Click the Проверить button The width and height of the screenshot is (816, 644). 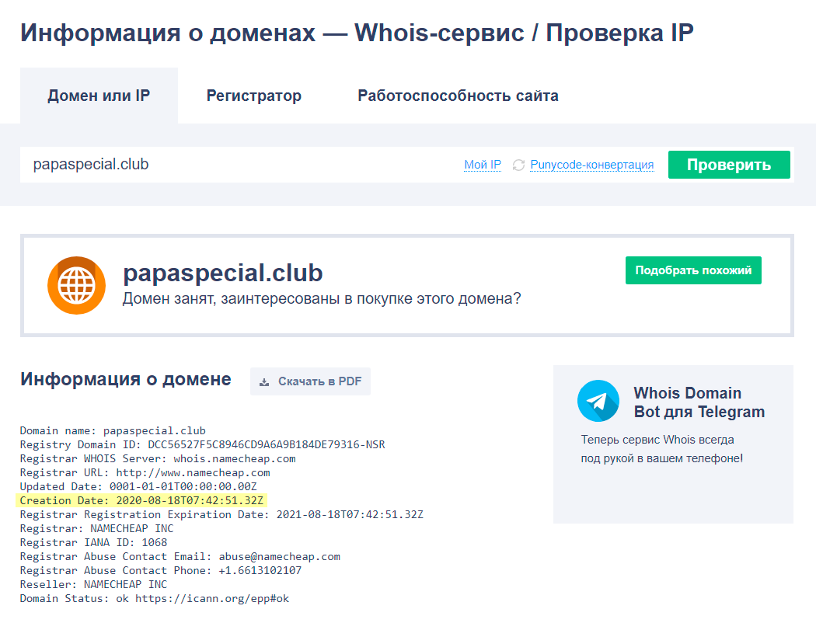click(729, 165)
